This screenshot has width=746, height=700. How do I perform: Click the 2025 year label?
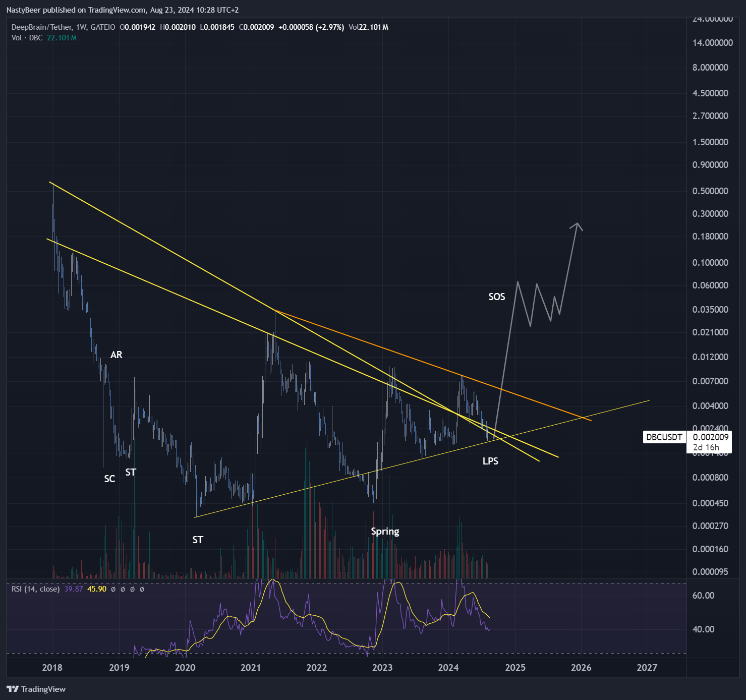click(515, 668)
